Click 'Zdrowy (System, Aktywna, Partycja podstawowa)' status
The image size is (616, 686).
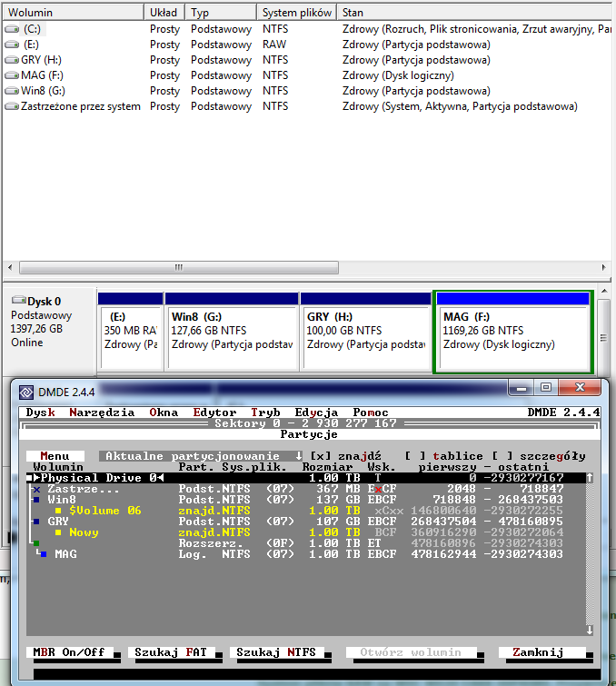[460, 106]
